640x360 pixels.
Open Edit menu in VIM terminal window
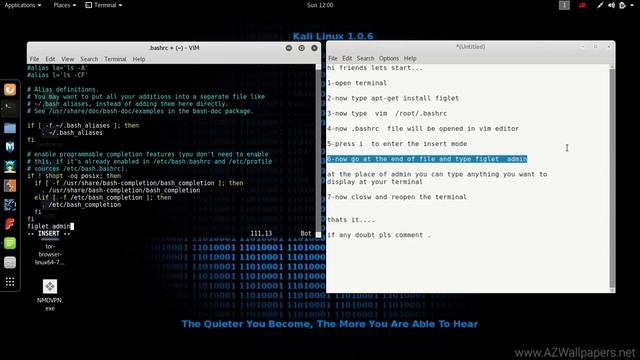coord(50,59)
